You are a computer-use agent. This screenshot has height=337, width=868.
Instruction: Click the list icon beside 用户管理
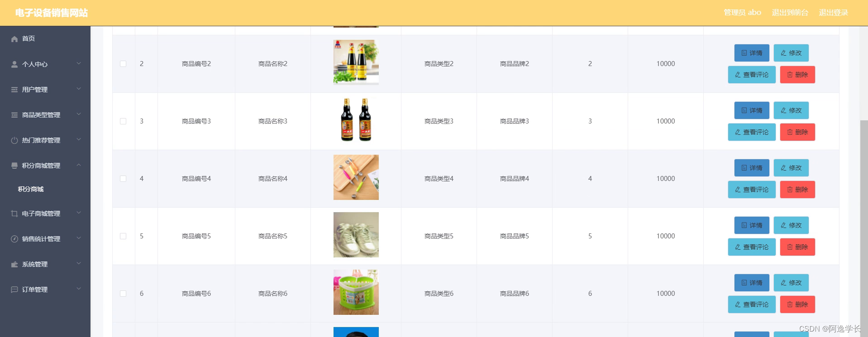pyautogui.click(x=14, y=90)
